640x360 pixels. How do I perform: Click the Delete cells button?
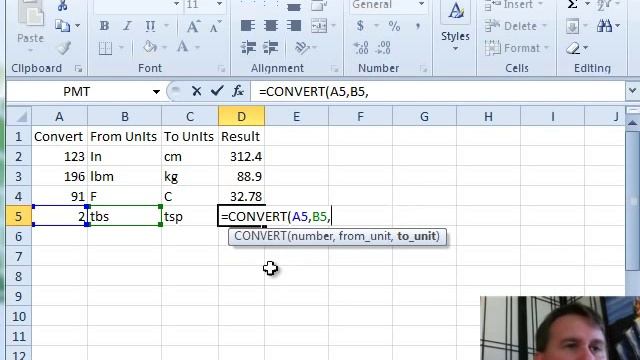[516, 26]
